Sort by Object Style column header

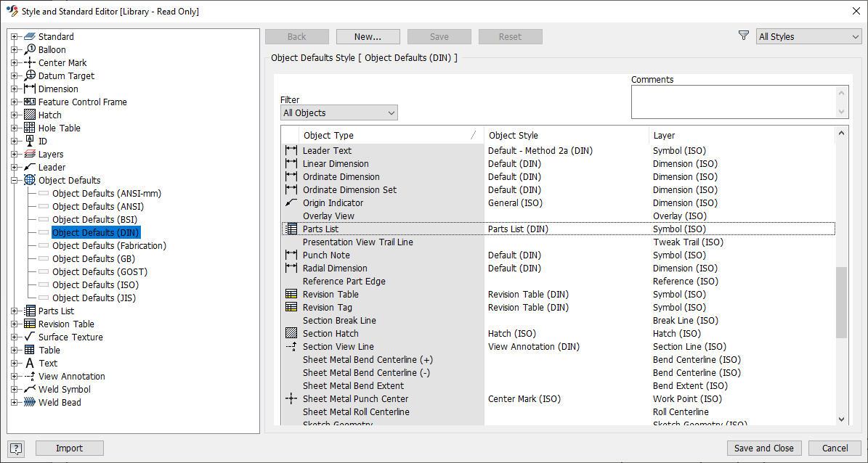(567, 136)
